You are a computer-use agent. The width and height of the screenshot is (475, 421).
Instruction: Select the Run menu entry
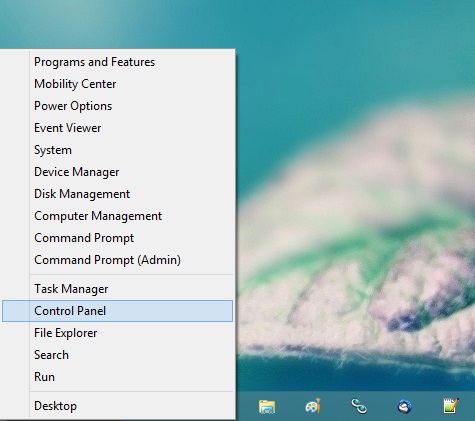(x=117, y=377)
